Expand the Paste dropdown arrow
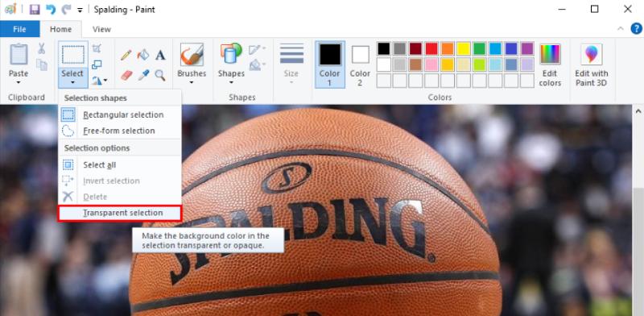This screenshot has height=316, width=644. point(19,82)
